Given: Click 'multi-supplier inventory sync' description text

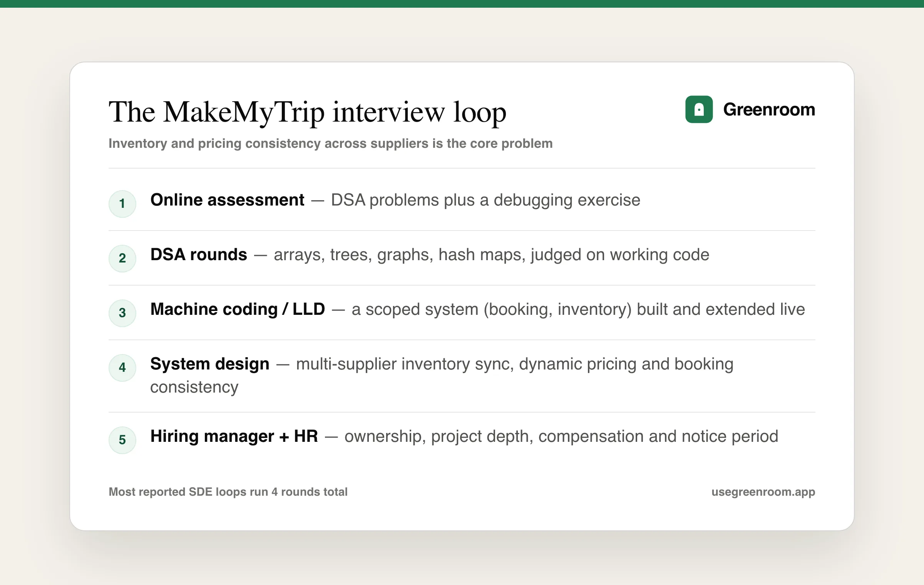Looking at the screenshot, I should pos(442,375).
